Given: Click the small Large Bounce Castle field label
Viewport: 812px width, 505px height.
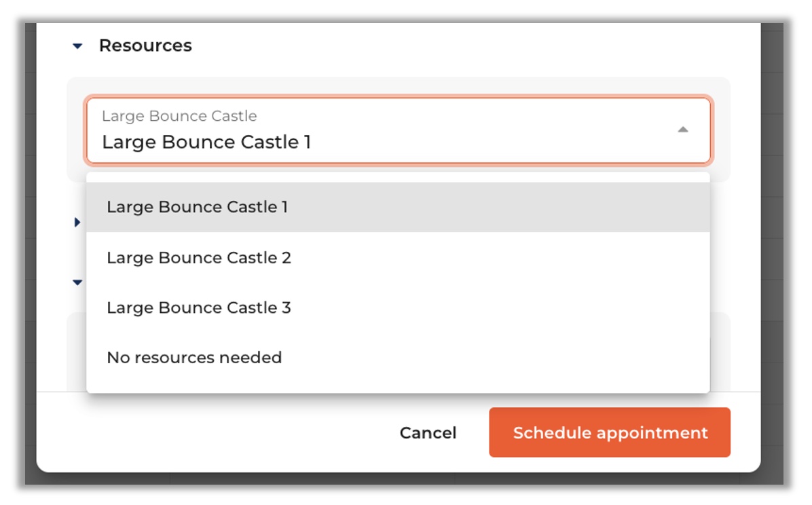Looking at the screenshot, I should pos(179,116).
